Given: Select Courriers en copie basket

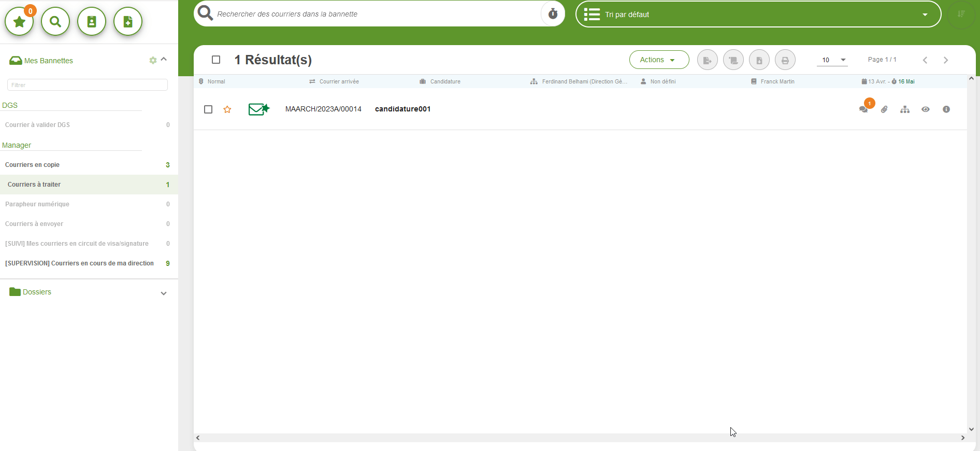Looking at the screenshot, I should (x=32, y=165).
